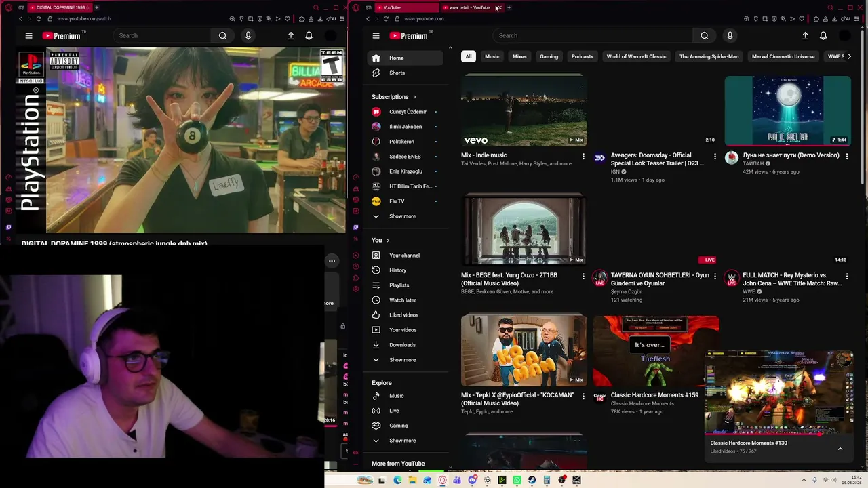Open Liked videos in the sidebar

tap(405, 315)
